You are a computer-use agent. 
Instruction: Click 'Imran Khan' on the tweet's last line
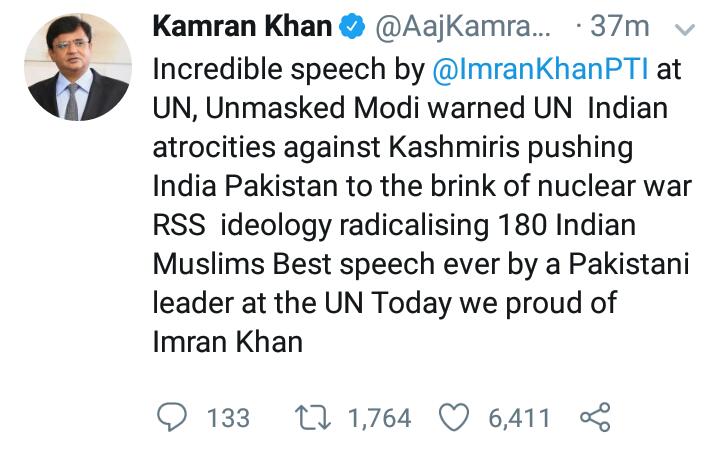click(x=227, y=343)
